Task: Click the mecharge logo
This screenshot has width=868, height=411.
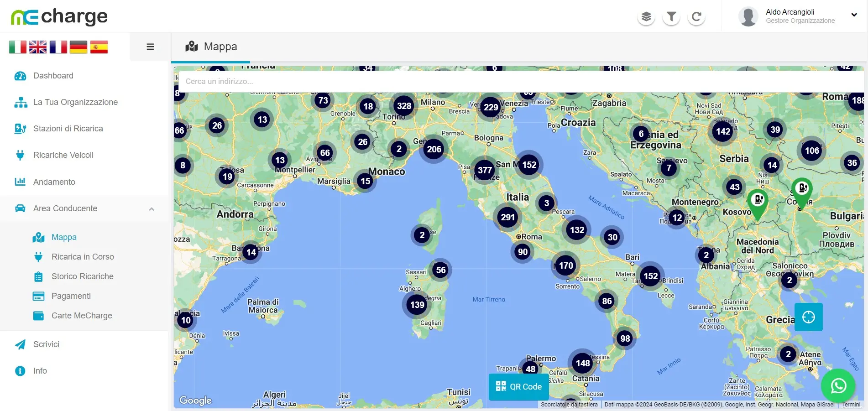Action: 59,16
